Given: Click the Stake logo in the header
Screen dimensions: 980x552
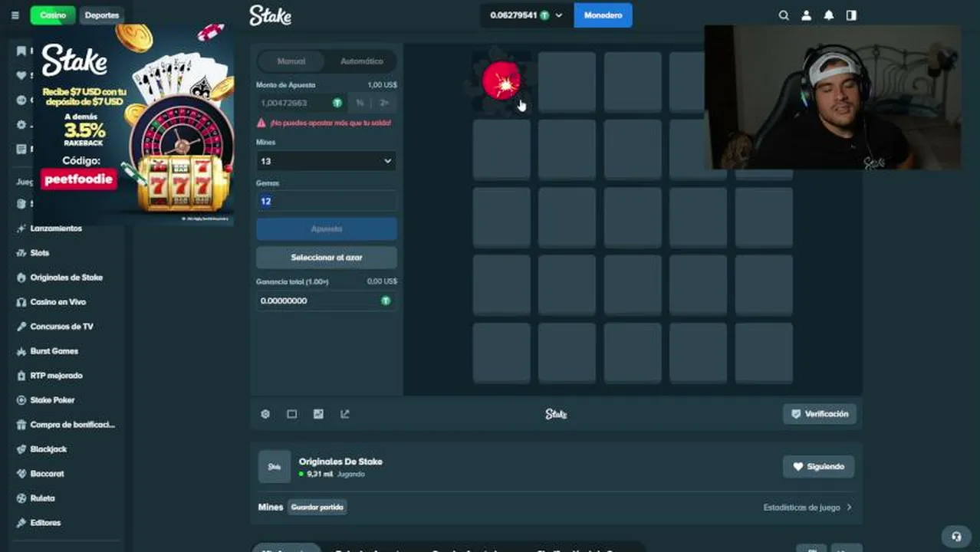Looking at the screenshot, I should pyautogui.click(x=270, y=15).
